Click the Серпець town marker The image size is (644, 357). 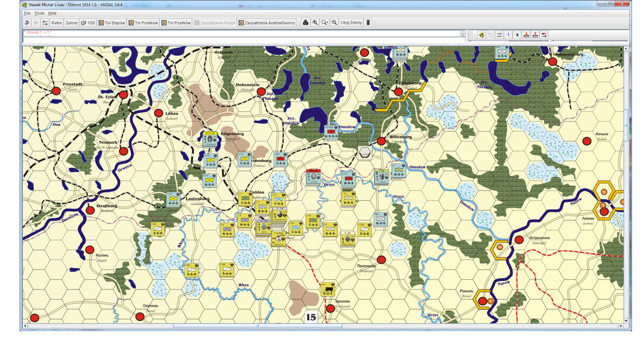coord(140,316)
